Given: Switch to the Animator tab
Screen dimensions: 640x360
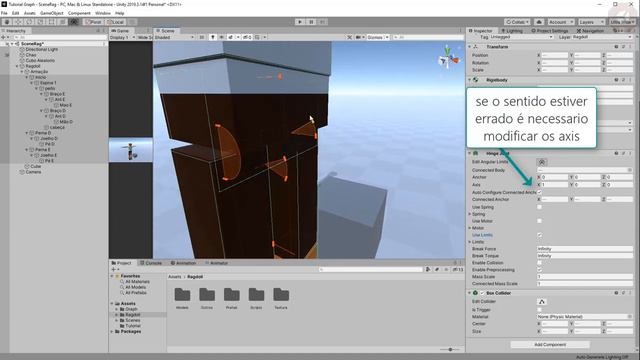Looking at the screenshot, I should click(216, 263).
